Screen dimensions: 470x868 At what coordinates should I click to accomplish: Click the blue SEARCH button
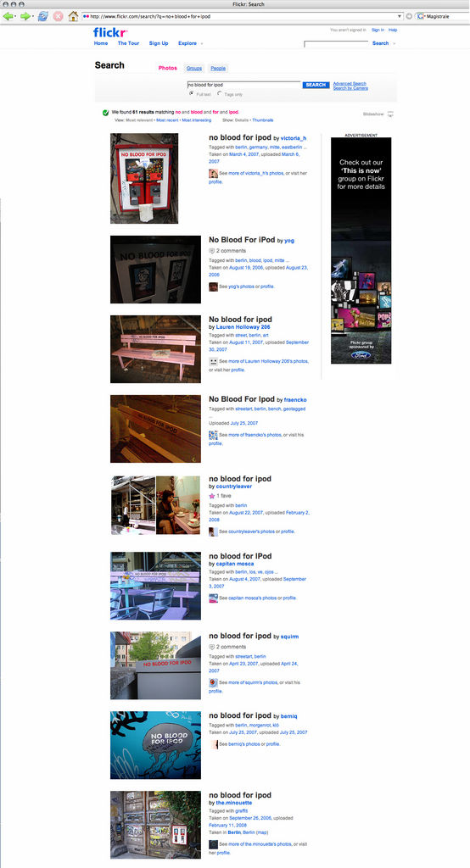pos(316,85)
